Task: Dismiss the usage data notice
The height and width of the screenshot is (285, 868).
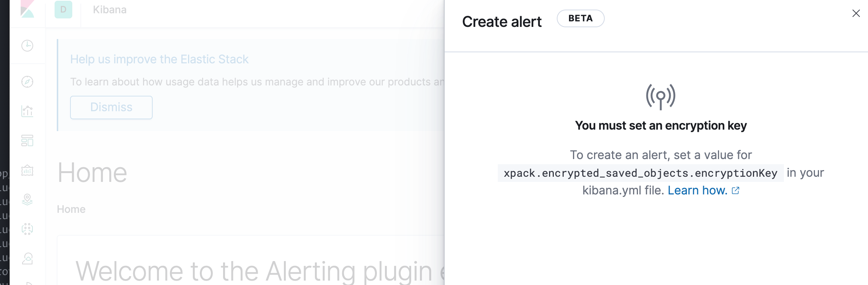Action: tap(111, 107)
